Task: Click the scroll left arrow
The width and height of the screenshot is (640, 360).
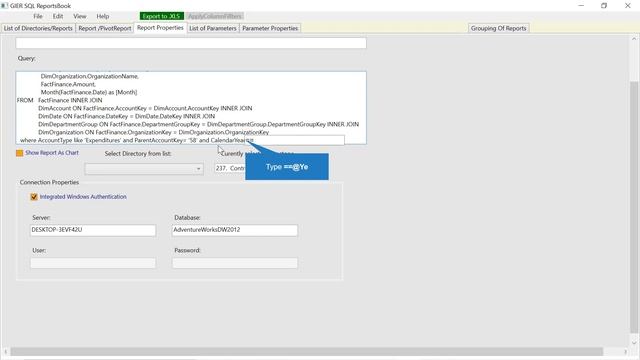Action: (5, 351)
